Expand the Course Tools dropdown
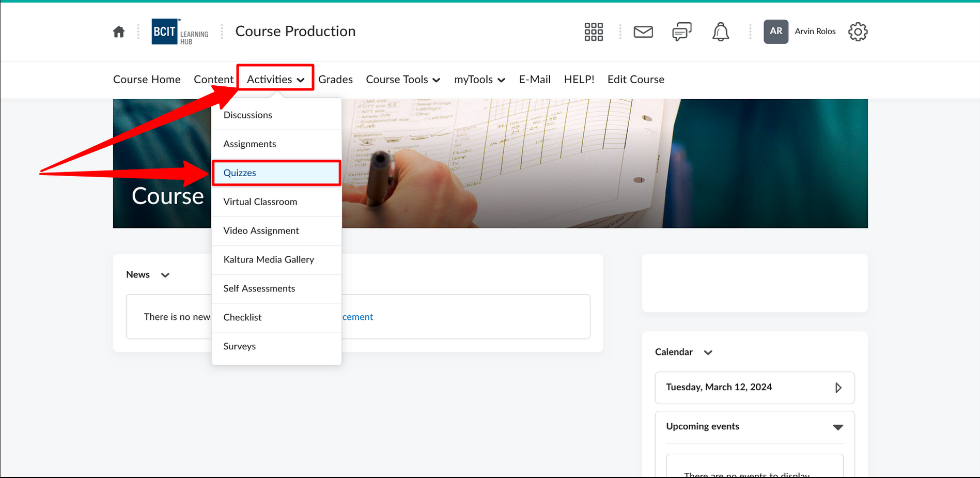 (403, 80)
